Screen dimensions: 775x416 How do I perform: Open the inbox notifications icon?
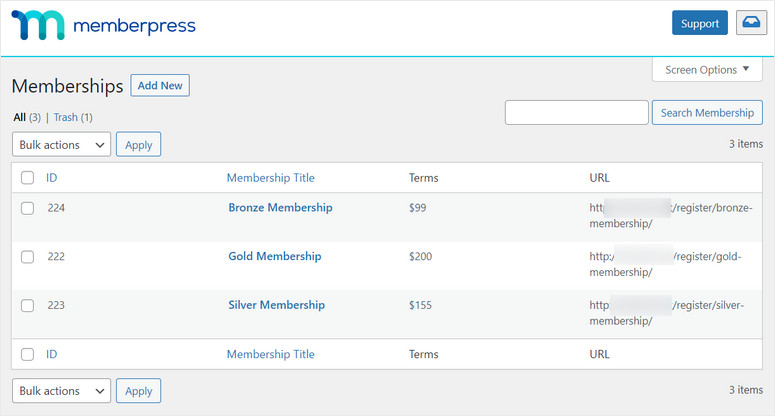click(749, 23)
